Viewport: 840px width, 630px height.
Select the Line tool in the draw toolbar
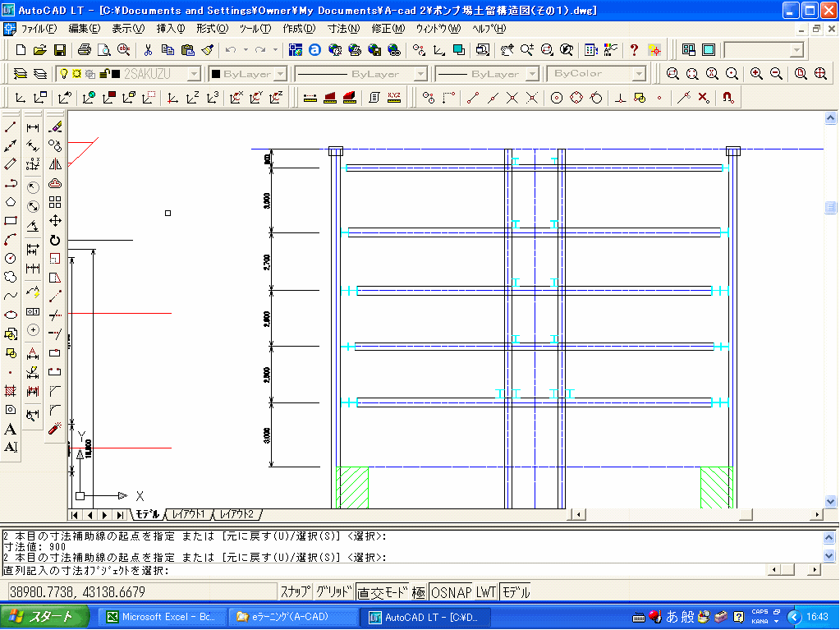click(x=10, y=127)
